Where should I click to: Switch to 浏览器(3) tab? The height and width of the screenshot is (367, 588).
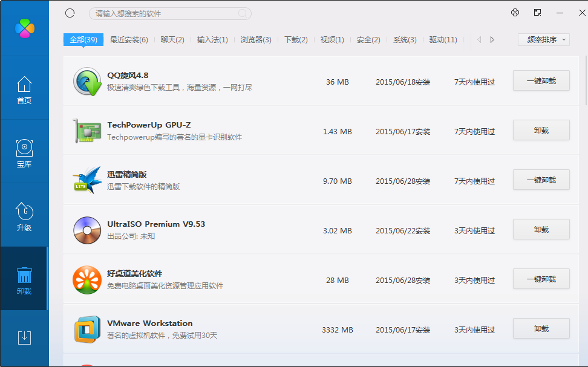point(256,40)
